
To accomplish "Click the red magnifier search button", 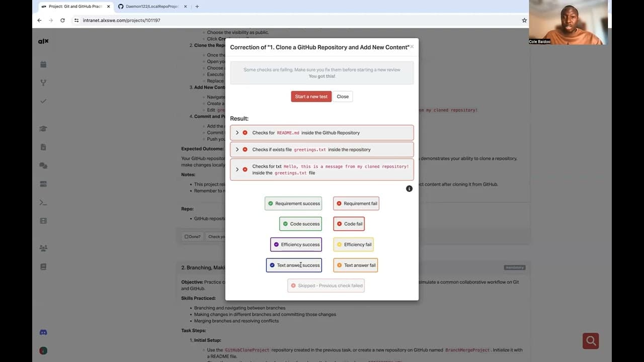I will point(591,341).
